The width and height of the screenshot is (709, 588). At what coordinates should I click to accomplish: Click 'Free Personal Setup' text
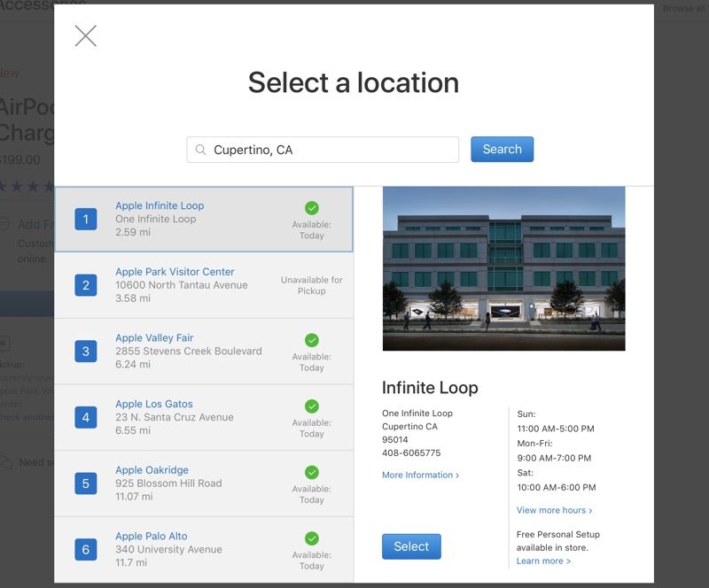click(x=558, y=534)
